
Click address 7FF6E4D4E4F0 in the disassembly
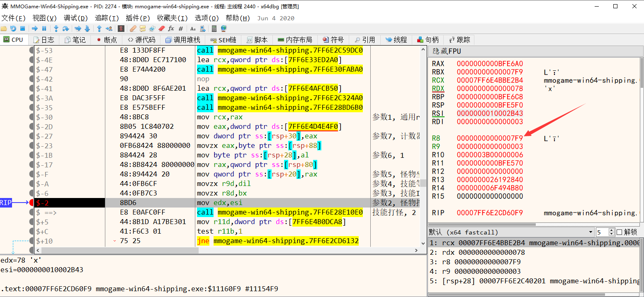[x=313, y=127]
